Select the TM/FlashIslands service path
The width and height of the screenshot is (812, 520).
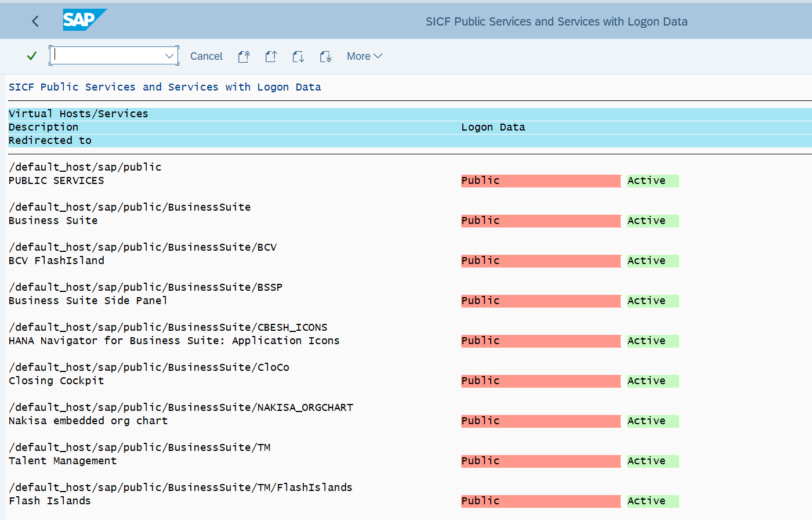tap(180, 488)
